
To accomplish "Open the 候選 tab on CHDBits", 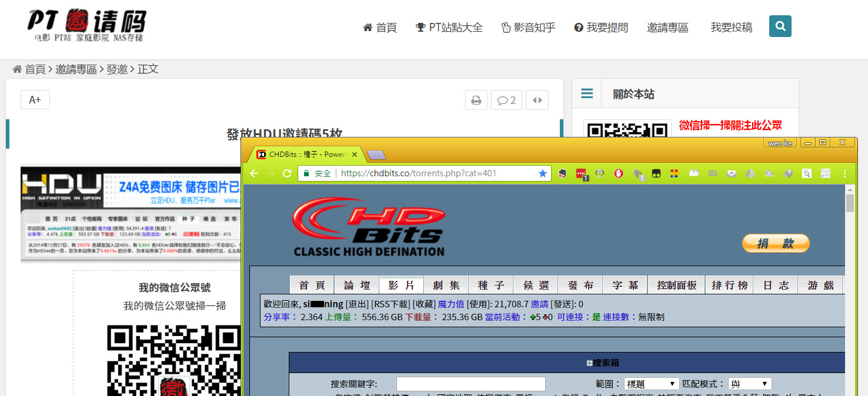I will 536,285.
